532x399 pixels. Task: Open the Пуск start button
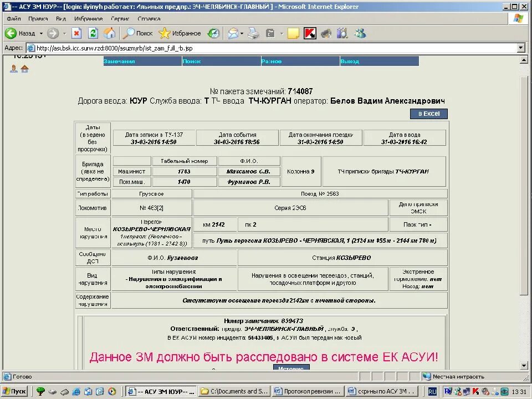point(15,391)
